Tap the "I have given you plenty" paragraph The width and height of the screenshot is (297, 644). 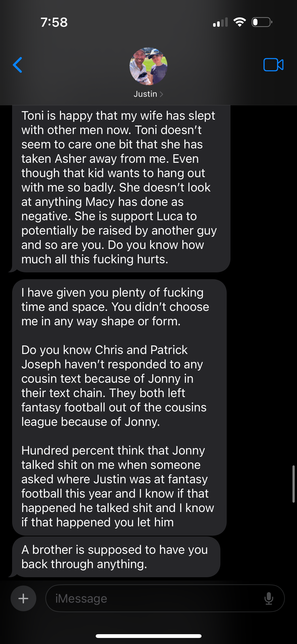(x=115, y=307)
